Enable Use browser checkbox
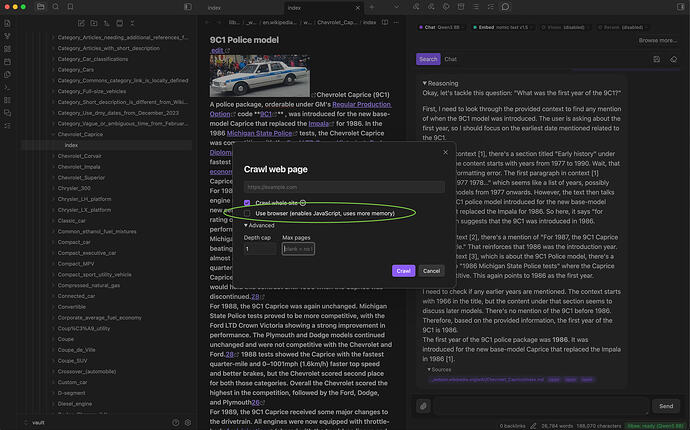This screenshot has width=690, height=430. (247, 213)
